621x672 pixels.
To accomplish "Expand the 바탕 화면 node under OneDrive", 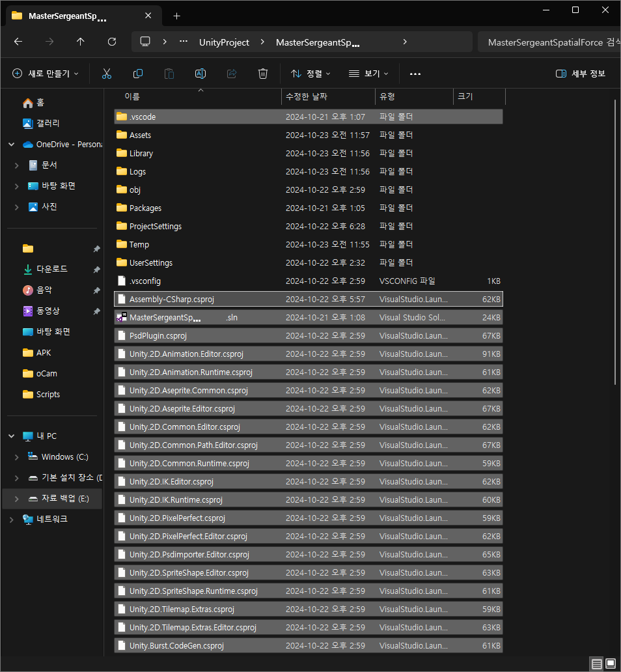I will [x=17, y=186].
